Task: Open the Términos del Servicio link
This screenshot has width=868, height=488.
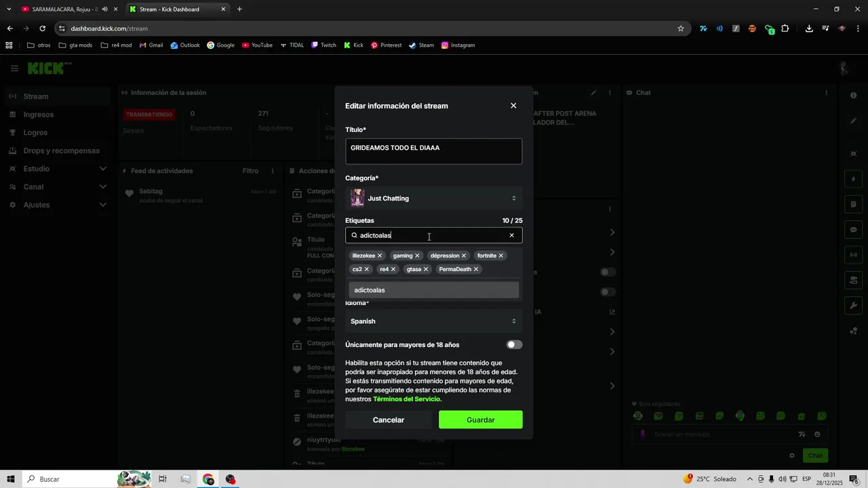Action: click(407, 399)
